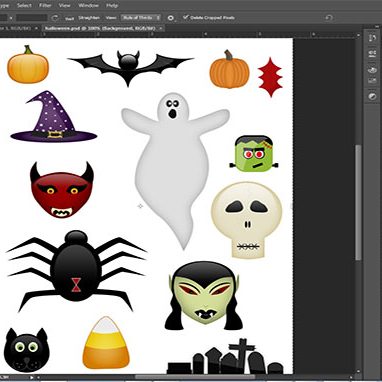Click the scroll-down arrow of vertical scrollbar
Viewport: 382px width, 382px height.
(358, 371)
